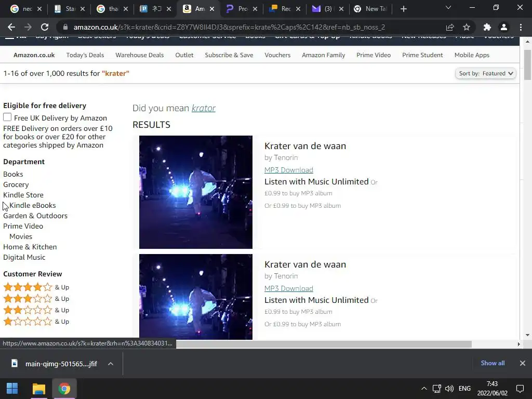Switch to the New Tab browser tab
Viewport: 532px width, 399px height.
point(370,9)
